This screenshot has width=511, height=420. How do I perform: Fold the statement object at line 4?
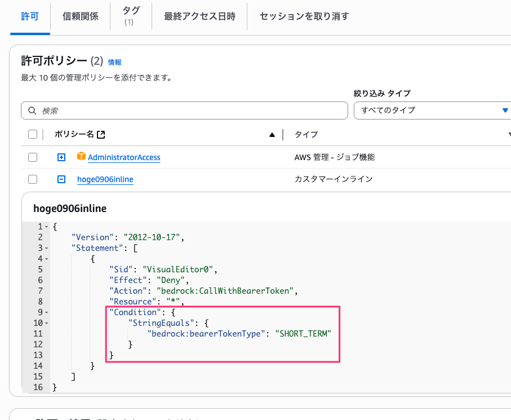(47, 259)
